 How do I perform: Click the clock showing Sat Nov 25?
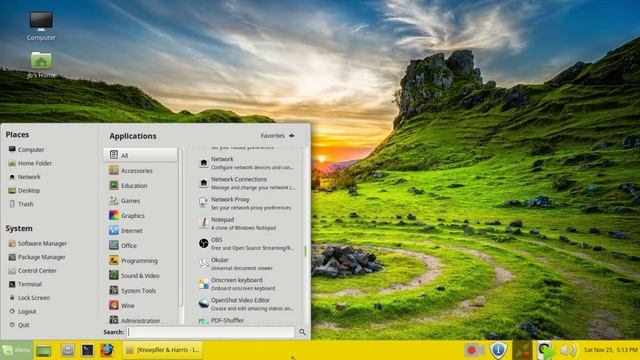tap(611, 350)
